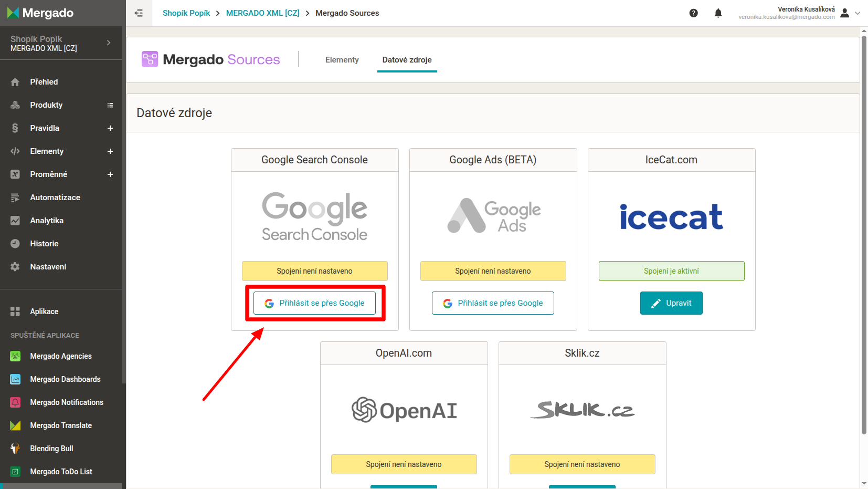Screen dimensions: 868x489
Task: Click Spojení není nastaveno status under OpenAI
Action: pos(404,464)
